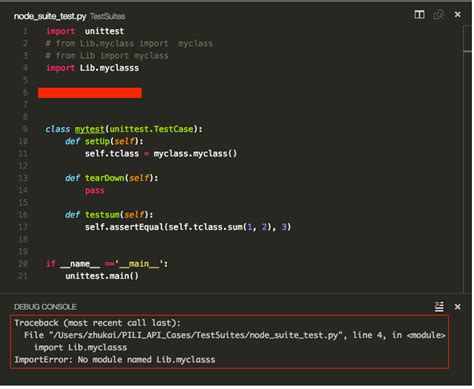This screenshot has width=474, height=389.
Task: Click the 'tearDown' method name
Action: (x=104, y=178)
